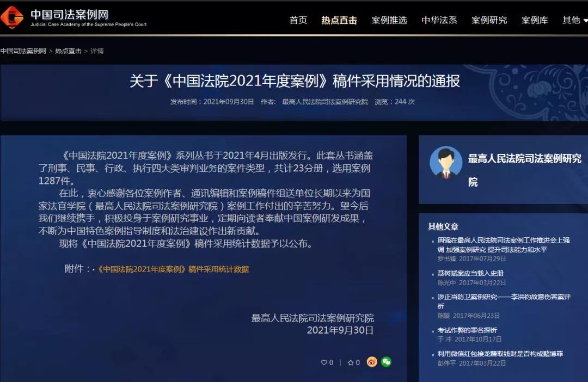Navigate to 案例库 in the top menu
588x382 pixels.
(535, 20)
